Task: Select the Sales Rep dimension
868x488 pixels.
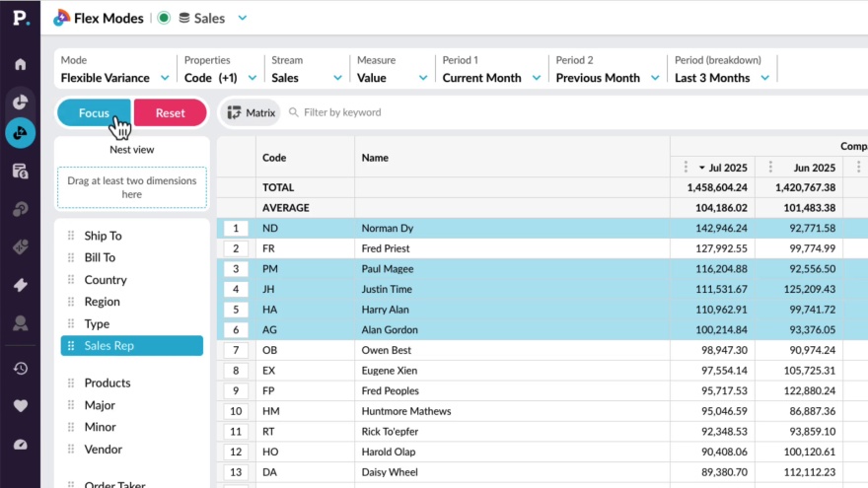Action: [132, 346]
